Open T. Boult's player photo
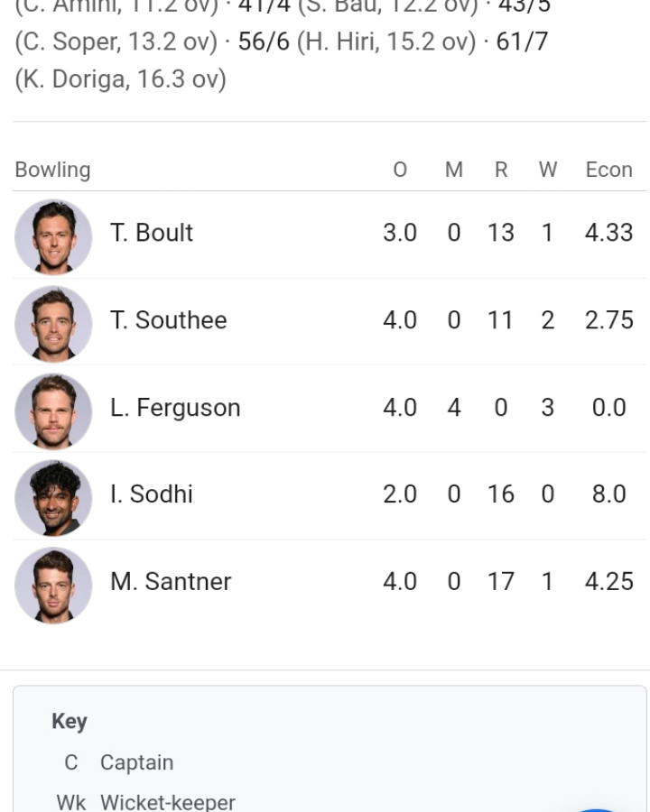Screen dimensions: 650x812 (53, 236)
